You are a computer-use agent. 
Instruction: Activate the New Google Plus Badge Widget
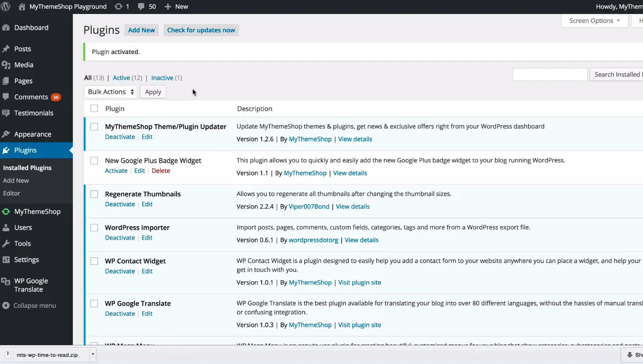click(116, 171)
